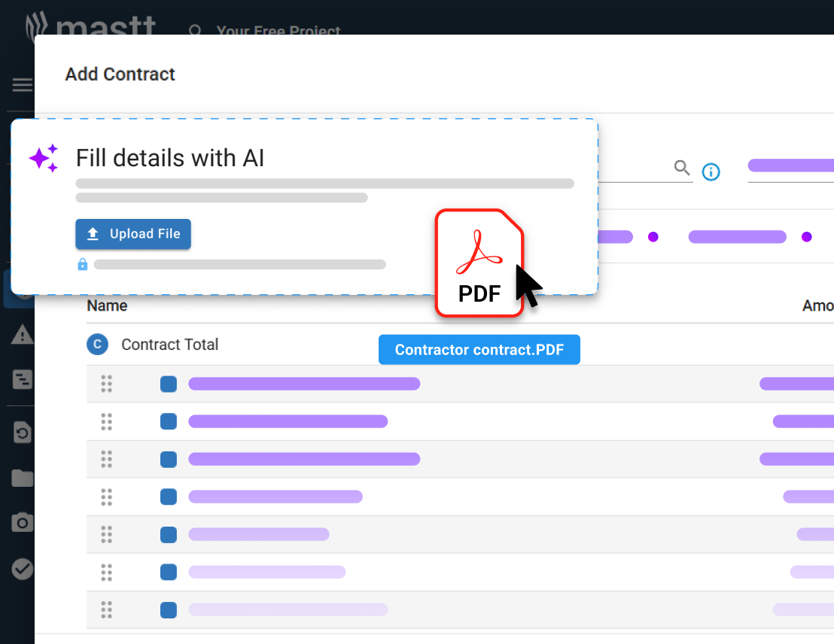The width and height of the screenshot is (834, 644).
Task: Open the folder sidebar icon
Action: (23, 478)
